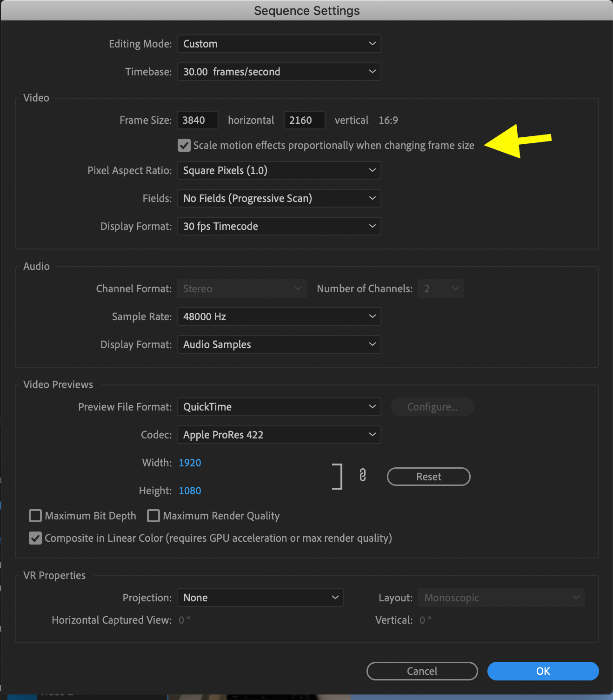Enable Maximum Bit Depth

pyautogui.click(x=35, y=516)
